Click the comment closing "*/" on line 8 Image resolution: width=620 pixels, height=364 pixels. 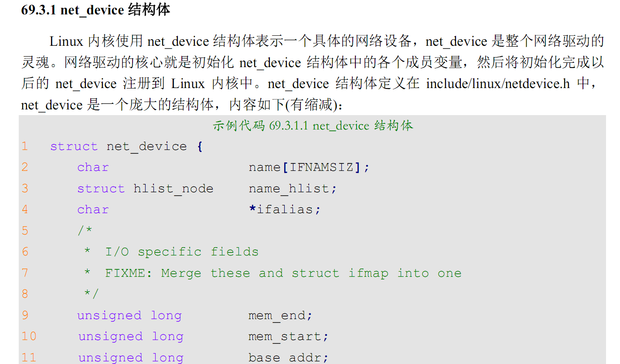91,294
